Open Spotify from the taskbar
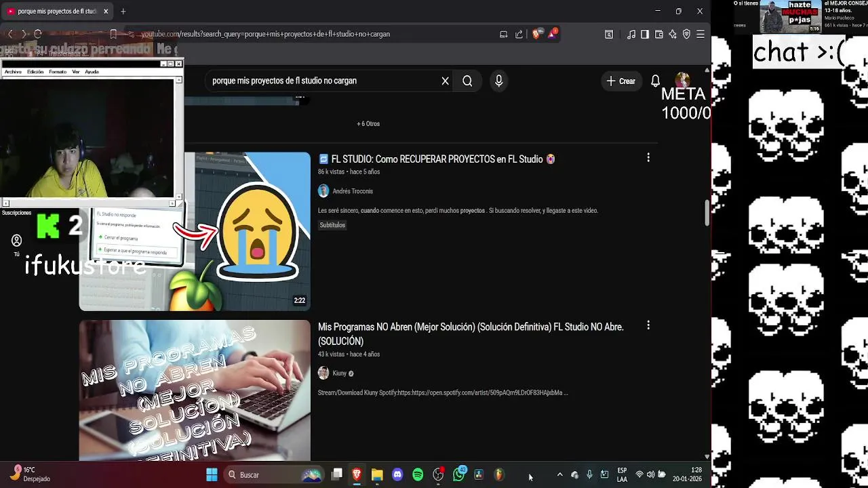Screen dimensions: 868x488 pyautogui.click(x=418, y=474)
